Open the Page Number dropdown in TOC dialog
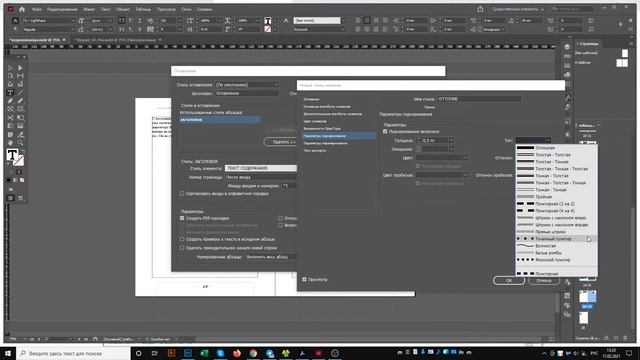Screen dimensions: 640x360 [261, 177]
